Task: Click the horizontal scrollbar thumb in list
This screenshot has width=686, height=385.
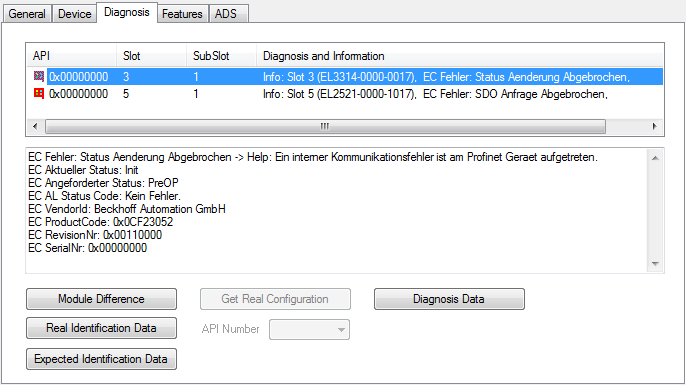Action: 325,126
